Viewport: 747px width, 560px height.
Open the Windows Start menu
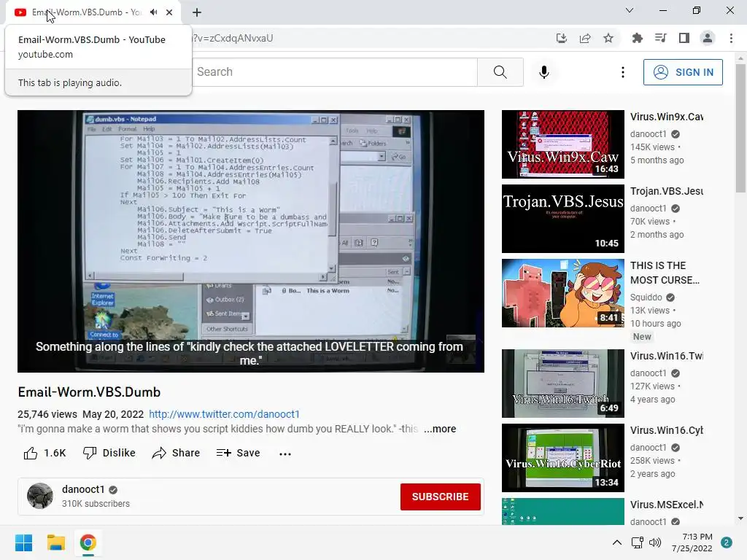[24, 542]
